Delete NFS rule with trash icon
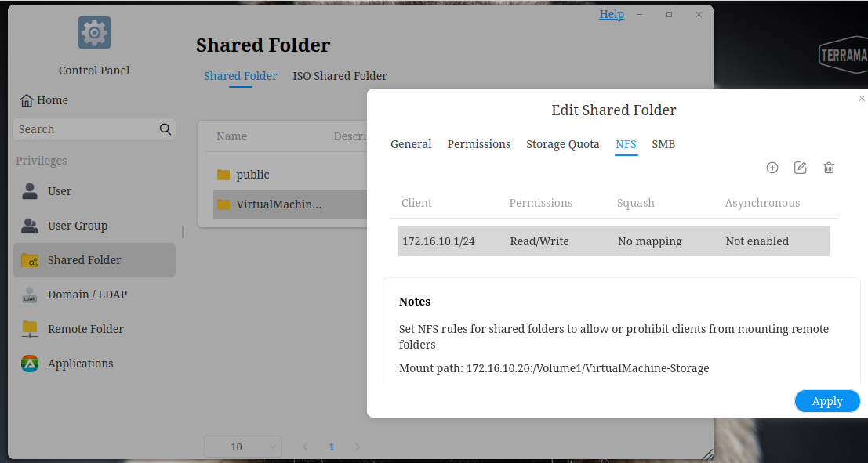Image resolution: width=868 pixels, height=463 pixels. pos(829,168)
